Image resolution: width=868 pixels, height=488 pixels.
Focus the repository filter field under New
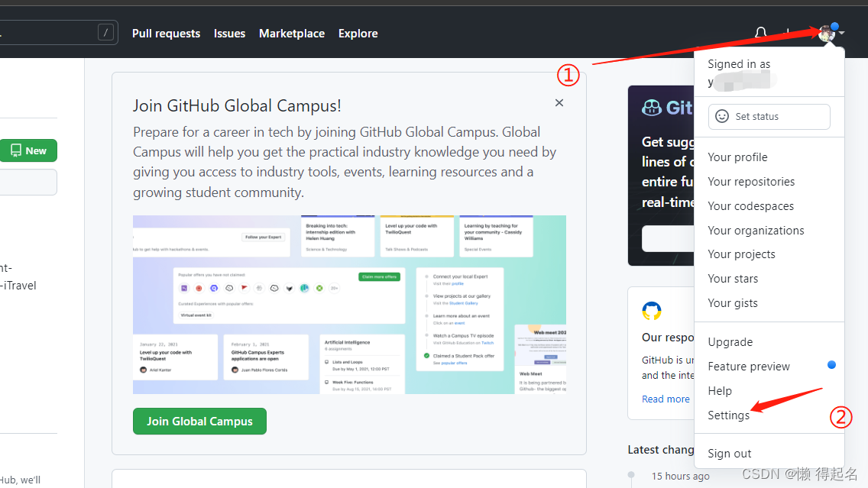[x=28, y=182]
